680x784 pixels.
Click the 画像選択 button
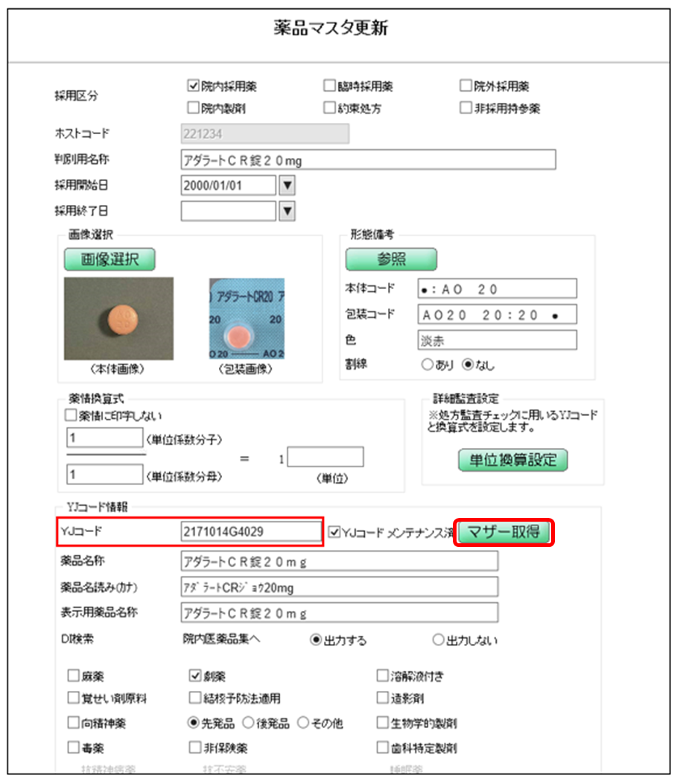click(x=109, y=259)
